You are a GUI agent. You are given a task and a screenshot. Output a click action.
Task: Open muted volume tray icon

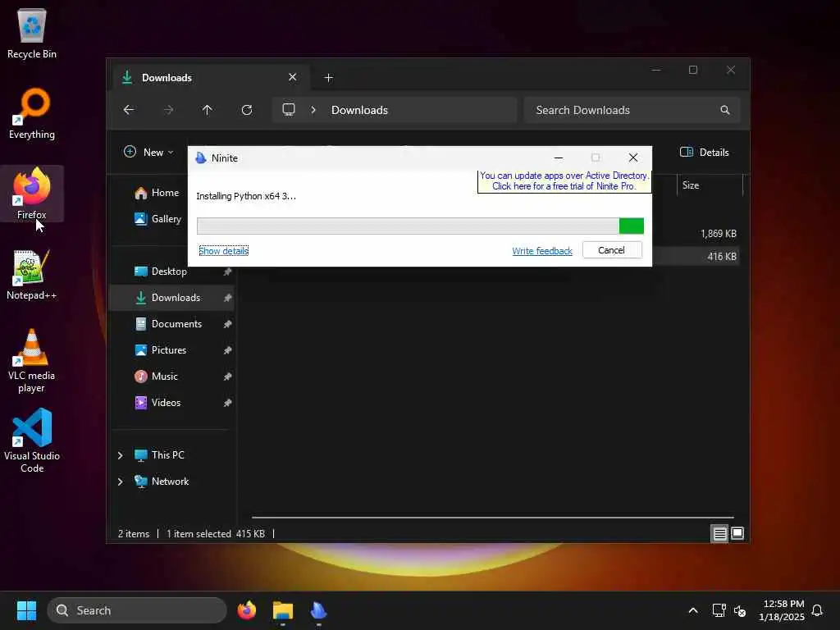[741, 610]
